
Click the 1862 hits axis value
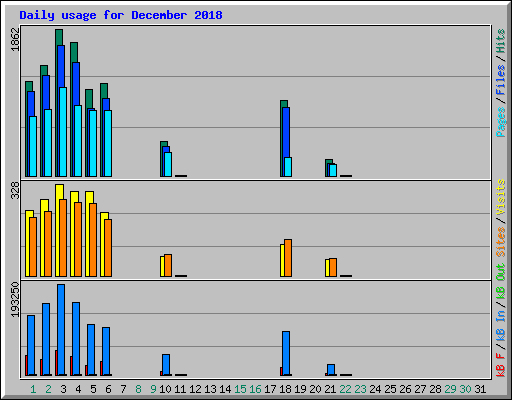(15, 39)
